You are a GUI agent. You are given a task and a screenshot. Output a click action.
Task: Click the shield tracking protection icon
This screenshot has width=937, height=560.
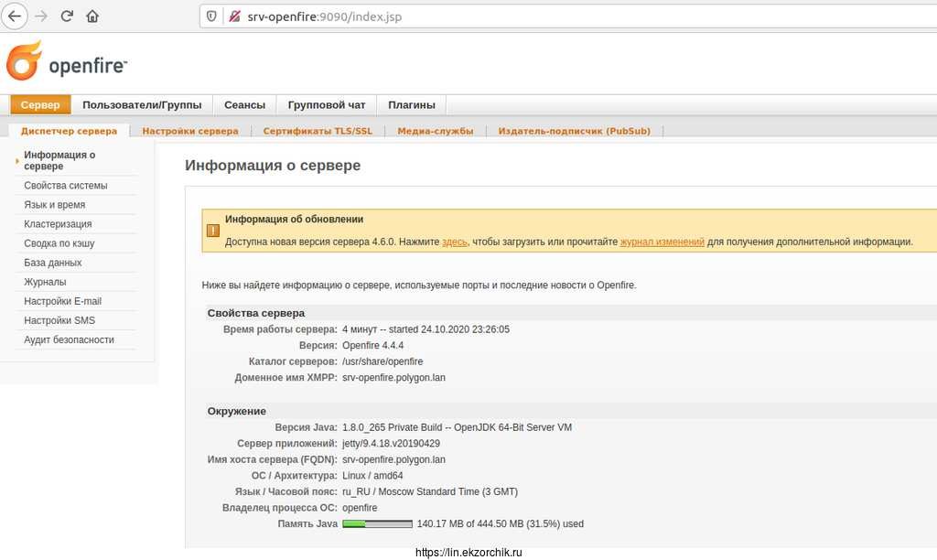coord(211,16)
